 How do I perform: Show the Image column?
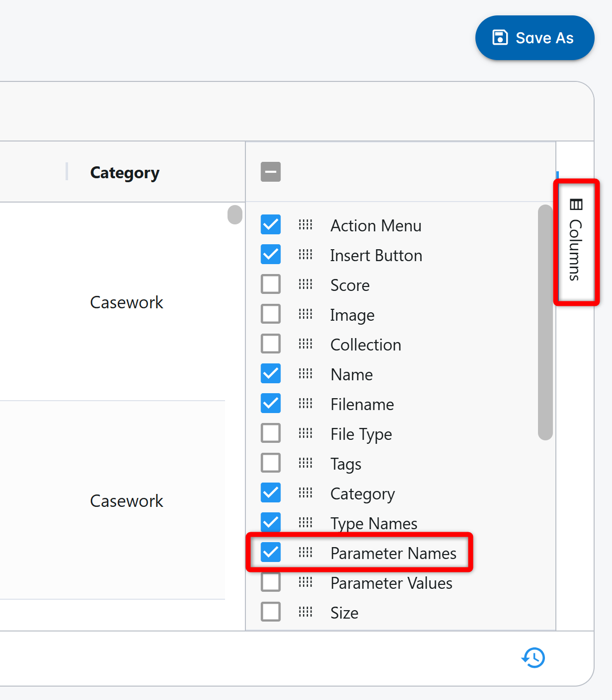pos(271,314)
